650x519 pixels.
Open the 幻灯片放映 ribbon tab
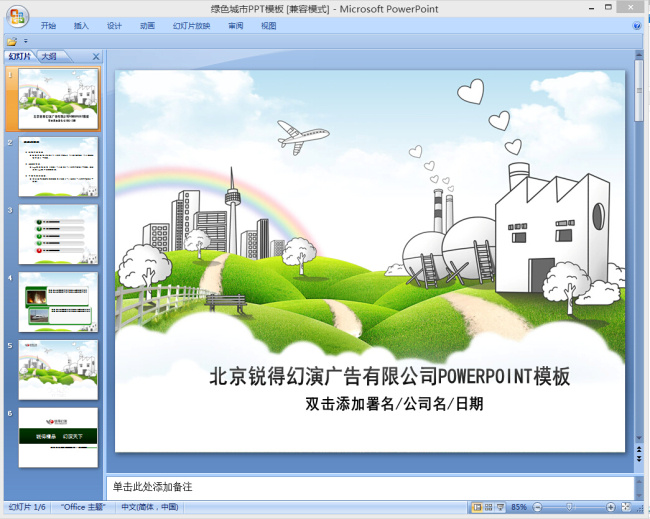coord(192,26)
